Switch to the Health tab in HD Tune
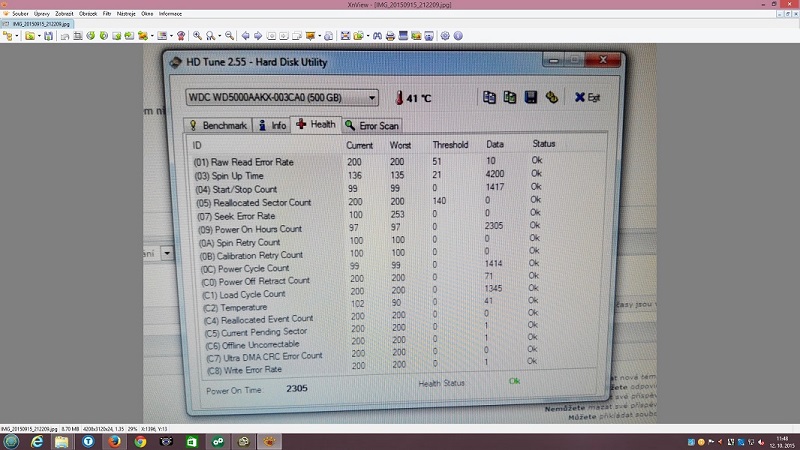The height and width of the screenshot is (450, 800). [316, 124]
